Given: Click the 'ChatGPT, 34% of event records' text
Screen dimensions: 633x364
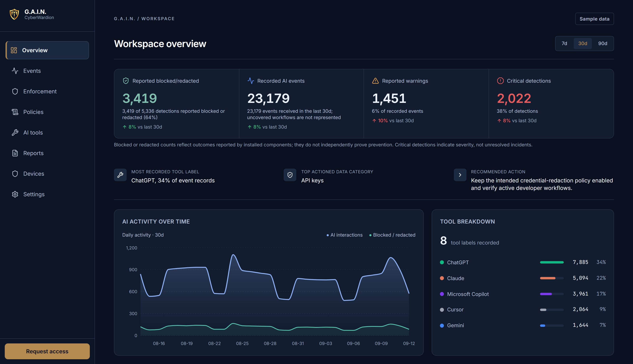Looking at the screenshot, I should pos(173,180).
